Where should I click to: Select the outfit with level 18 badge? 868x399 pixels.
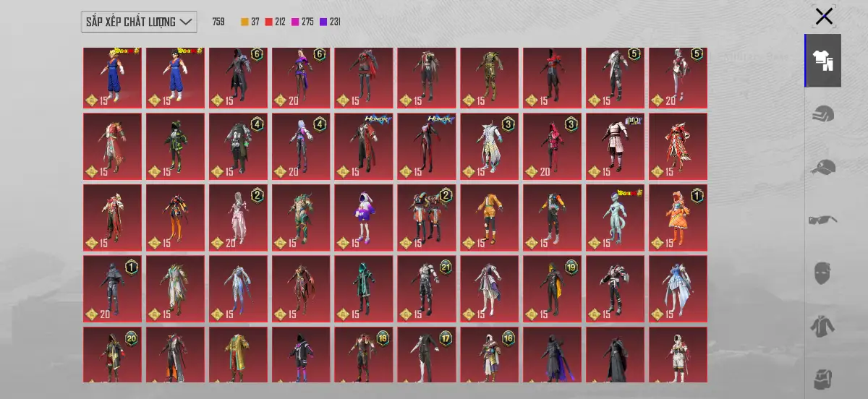[364, 354]
